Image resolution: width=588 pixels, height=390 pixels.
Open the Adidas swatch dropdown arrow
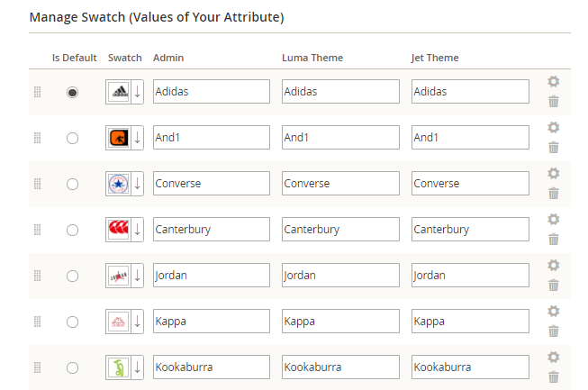(x=137, y=92)
